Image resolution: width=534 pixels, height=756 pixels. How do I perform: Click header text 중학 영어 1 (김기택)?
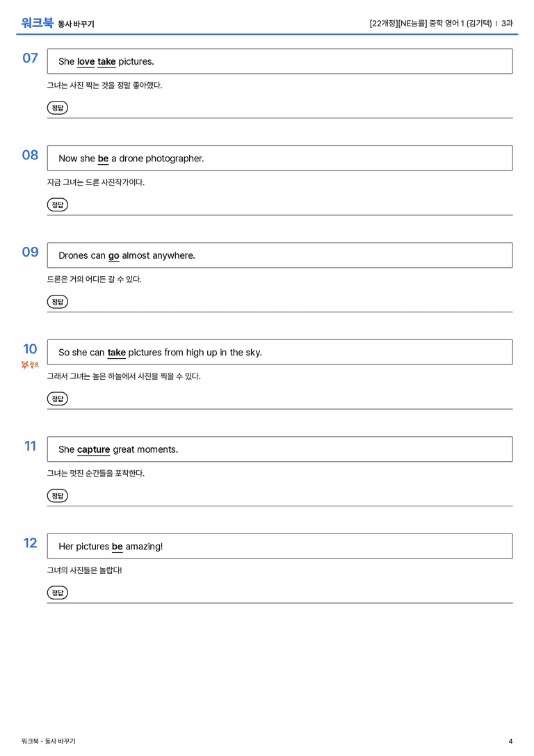[x=460, y=23]
